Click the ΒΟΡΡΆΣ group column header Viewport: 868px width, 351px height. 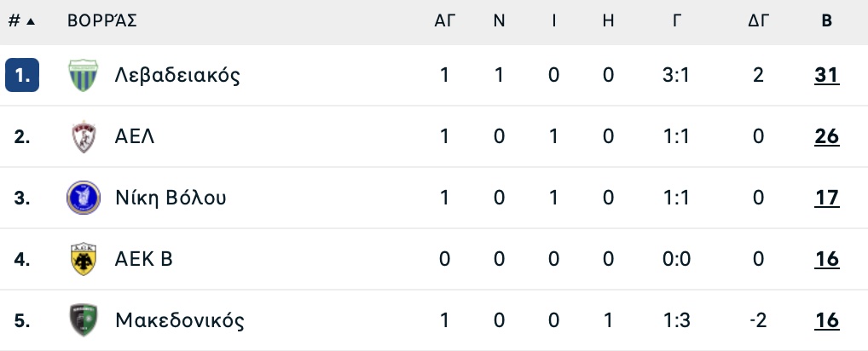pyautogui.click(x=102, y=21)
